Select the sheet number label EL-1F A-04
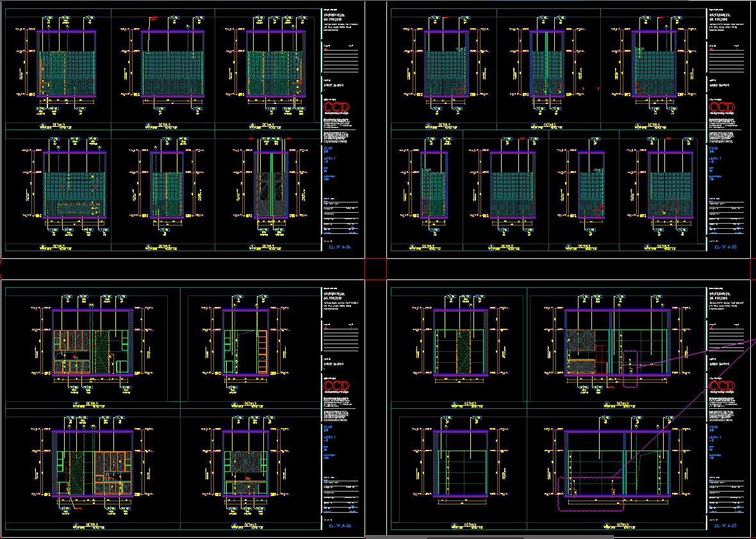 pyautogui.click(x=340, y=247)
